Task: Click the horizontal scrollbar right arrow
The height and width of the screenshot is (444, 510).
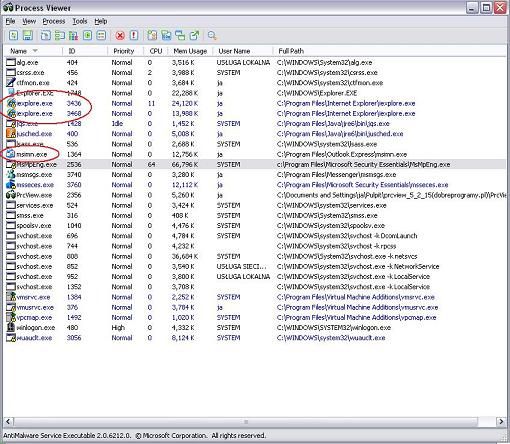Action: click(x=501, y=422)
